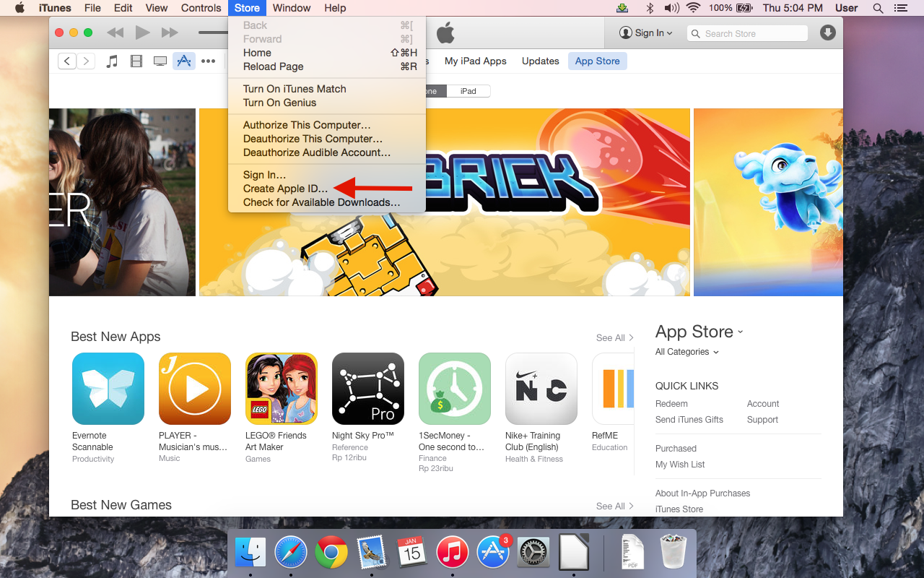
Task: Open iTunes icon in the Dock
Action: click(x=453, y=553)
